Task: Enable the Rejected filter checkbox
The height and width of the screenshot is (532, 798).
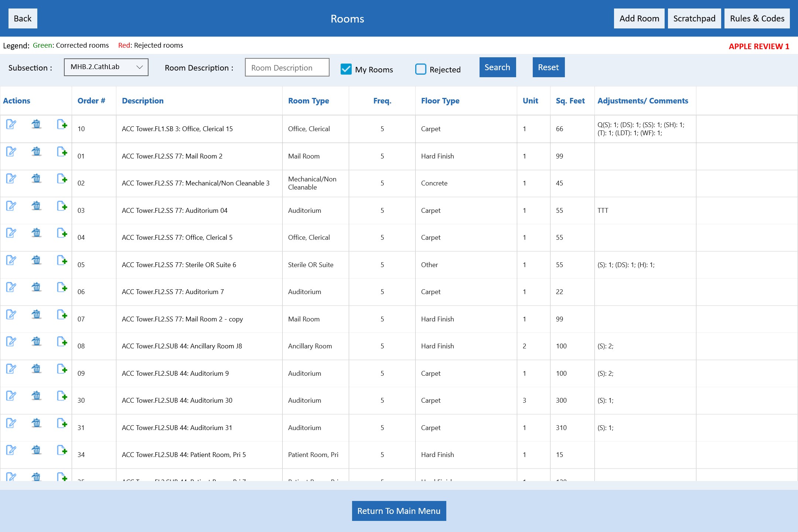Action: click(x=421, y=69)
